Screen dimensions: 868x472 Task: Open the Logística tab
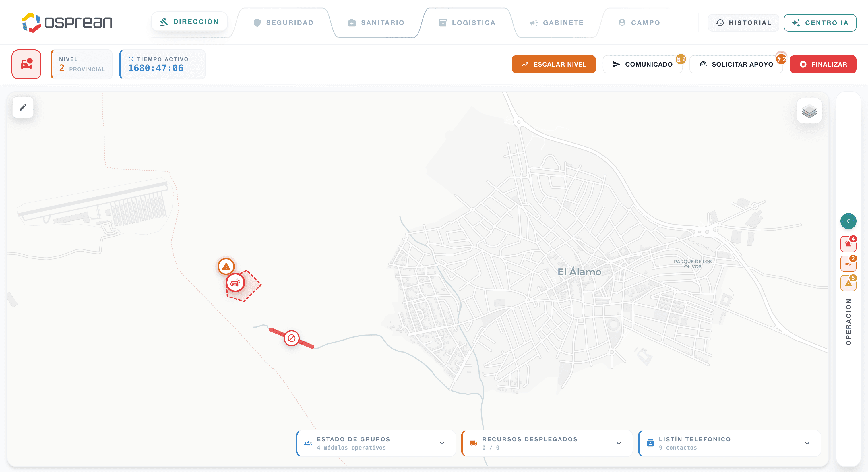pyautogui.click(x=467, y=23)
